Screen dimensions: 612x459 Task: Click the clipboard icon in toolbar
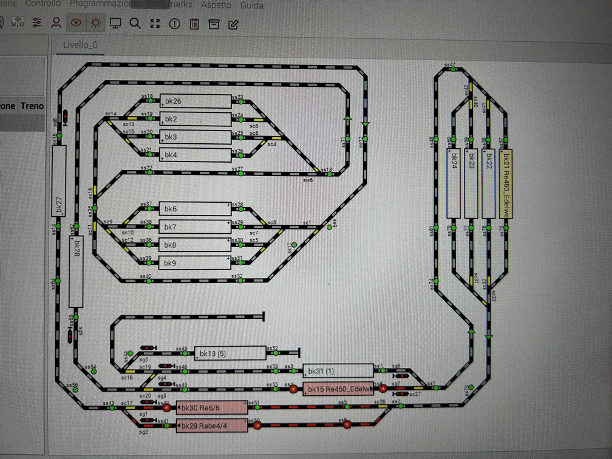coord(194,22)
